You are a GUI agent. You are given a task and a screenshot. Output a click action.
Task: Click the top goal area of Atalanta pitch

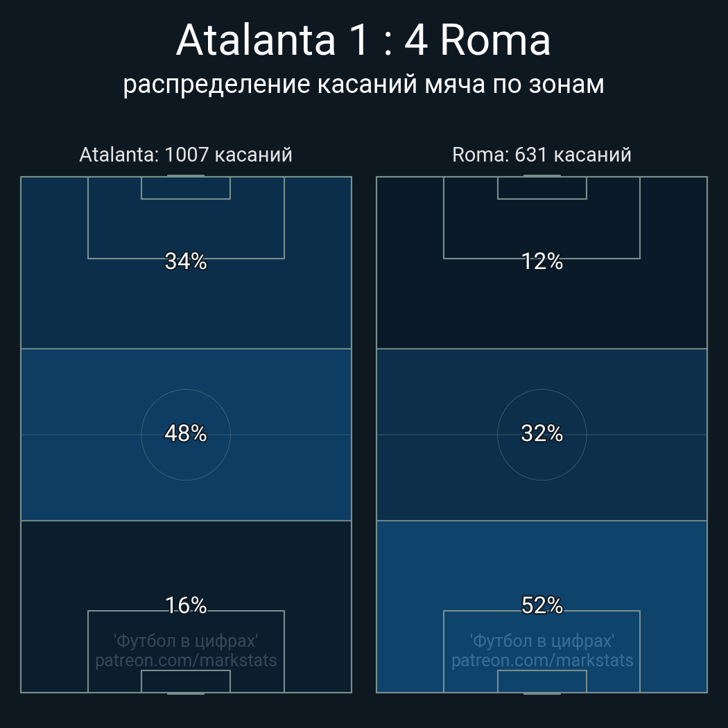[186, 188]
